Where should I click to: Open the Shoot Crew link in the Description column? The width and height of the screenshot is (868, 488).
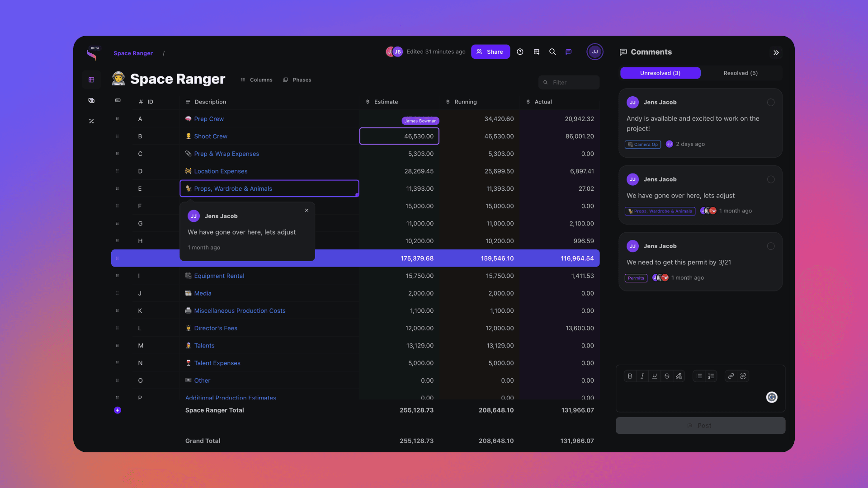point(211,136)
